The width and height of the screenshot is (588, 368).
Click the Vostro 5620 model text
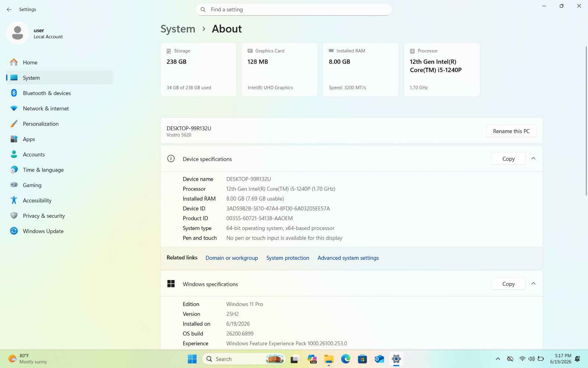(179, 135)
